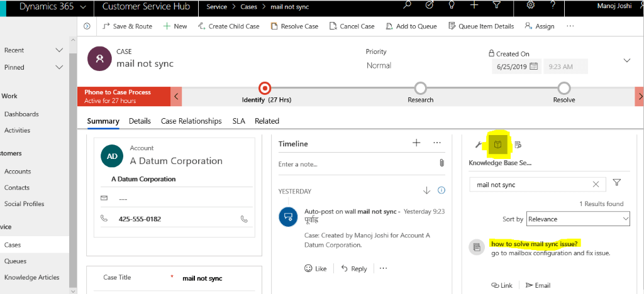Image resolution: width=644 pixels, height=294 pixels.
Task: Open Activities in the sidebar
Action: tap(17, 131)
